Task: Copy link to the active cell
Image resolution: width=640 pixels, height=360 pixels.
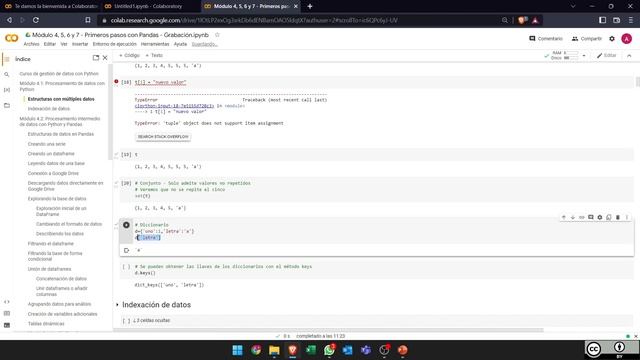Action: 582,218
